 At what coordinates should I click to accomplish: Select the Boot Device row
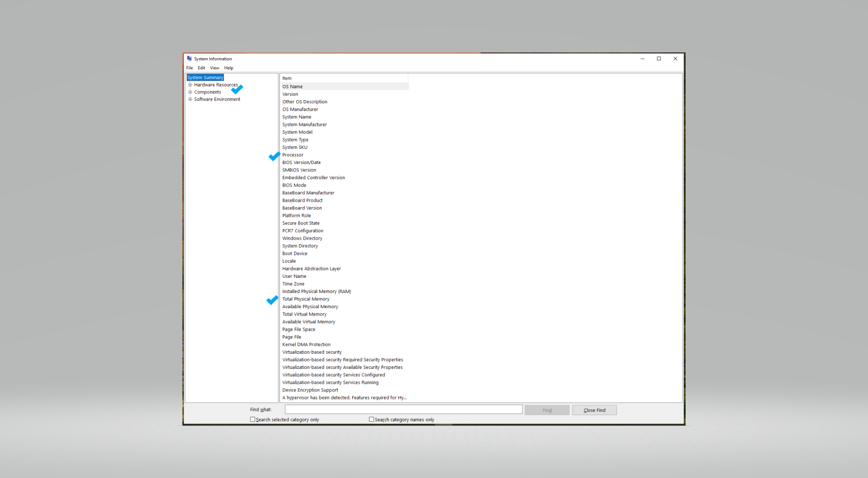[344, 254]
